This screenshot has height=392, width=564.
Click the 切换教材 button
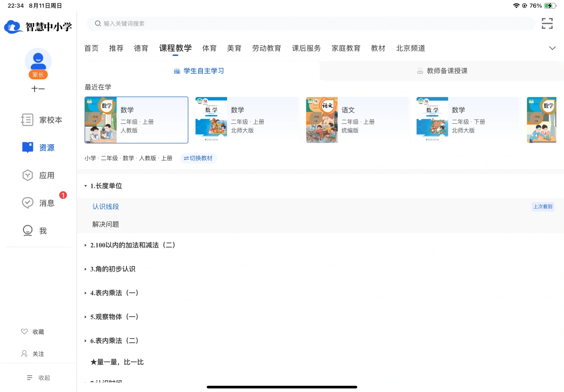coord(199,158)
